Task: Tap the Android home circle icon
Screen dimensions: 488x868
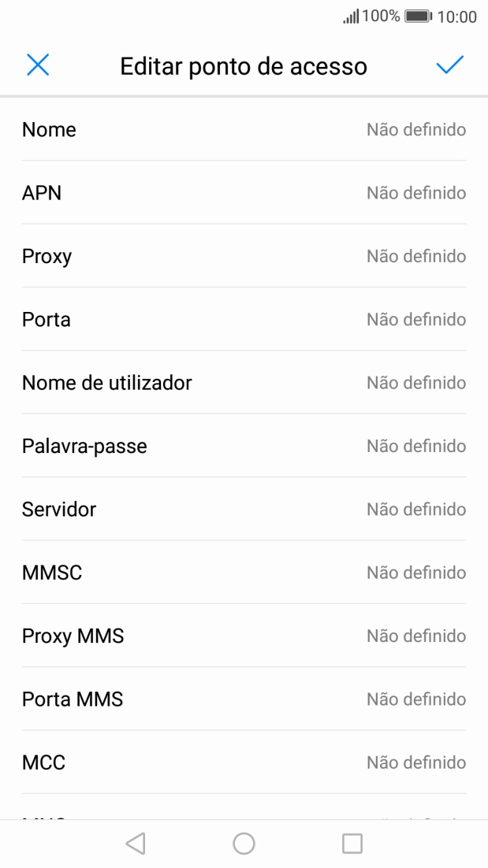Action: point(244,844)
